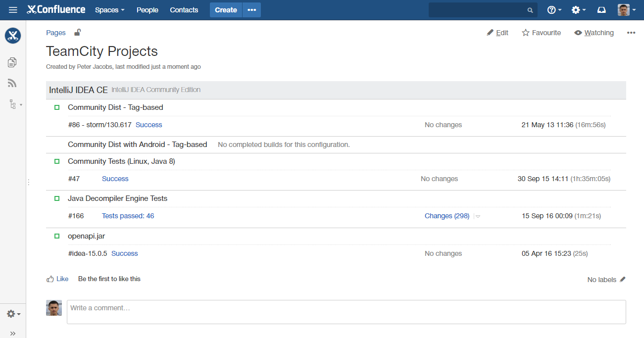The image size is (644, 338).
Task: Toggle Watching for this page
Action: pos(594,33)
